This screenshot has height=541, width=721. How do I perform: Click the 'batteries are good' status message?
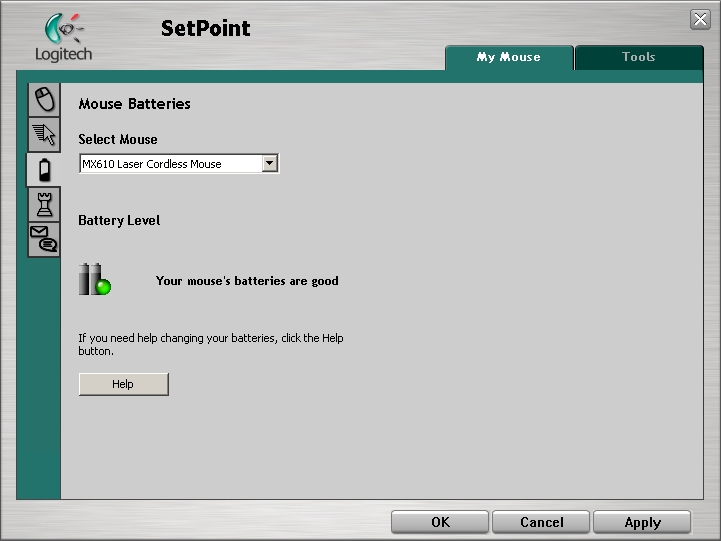247,281
